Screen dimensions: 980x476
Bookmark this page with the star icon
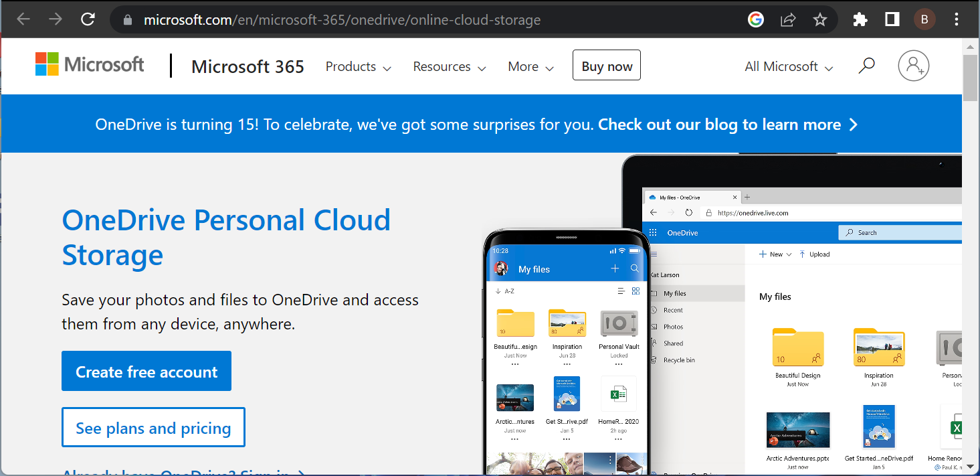click(820, 20)
